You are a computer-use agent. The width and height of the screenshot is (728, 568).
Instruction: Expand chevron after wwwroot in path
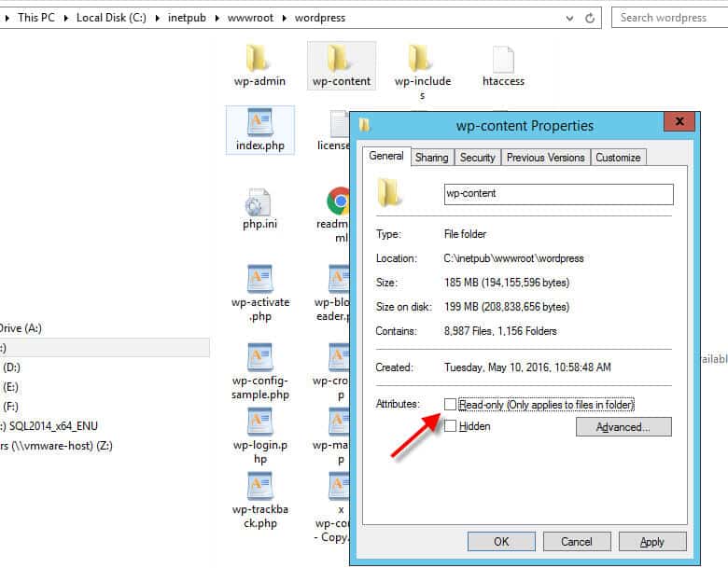284,18
